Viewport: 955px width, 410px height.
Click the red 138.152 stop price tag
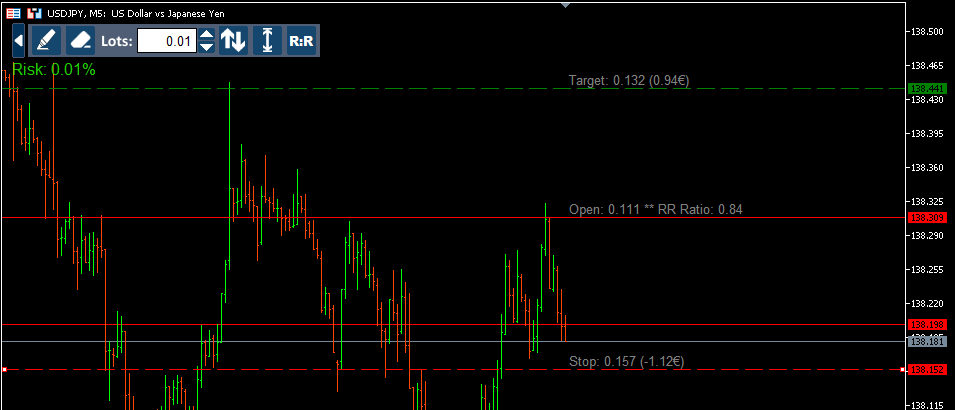tap(926, 369)
